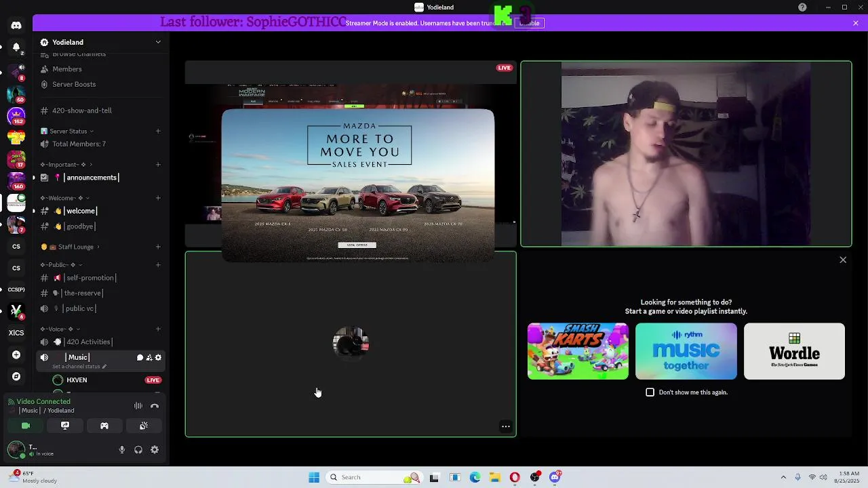Viewport: 868px width, 488px height.
Task: Click Disable streamer mode button
Action: click(x=529, y=23)
